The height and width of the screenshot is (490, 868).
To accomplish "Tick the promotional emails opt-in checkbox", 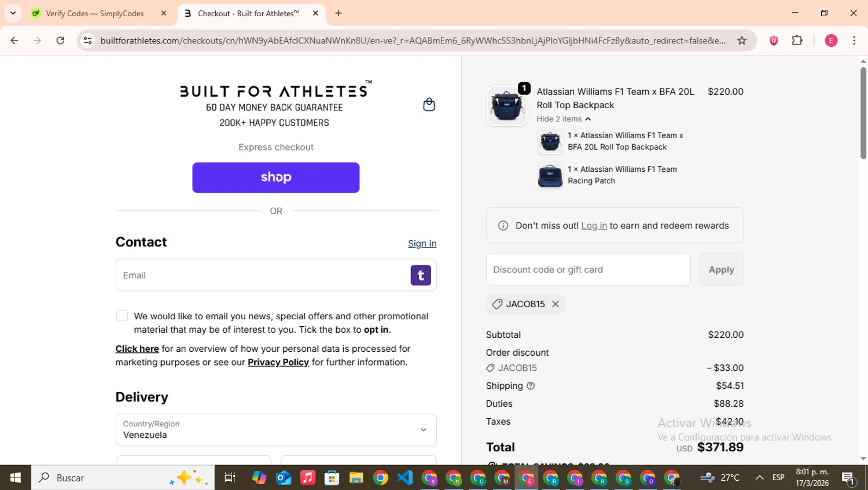I will [122, 316].
